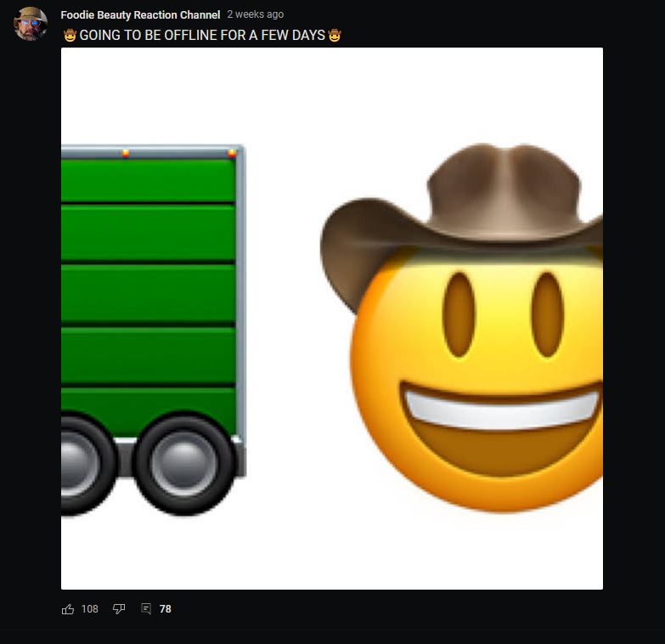Like the post with the thumbs-up icon

click(x=68, y=609)
